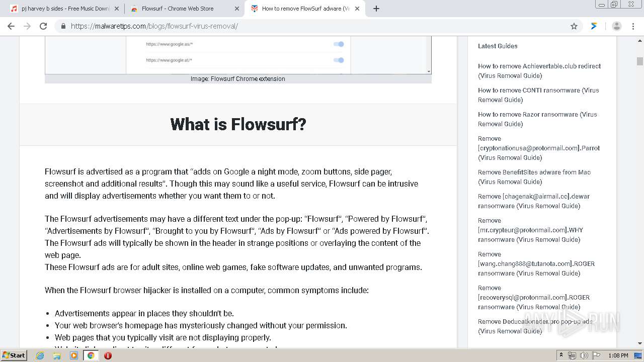Open the Flowsurf extension icon in the toolbar
644x362 pixels.
coord(594,26)
